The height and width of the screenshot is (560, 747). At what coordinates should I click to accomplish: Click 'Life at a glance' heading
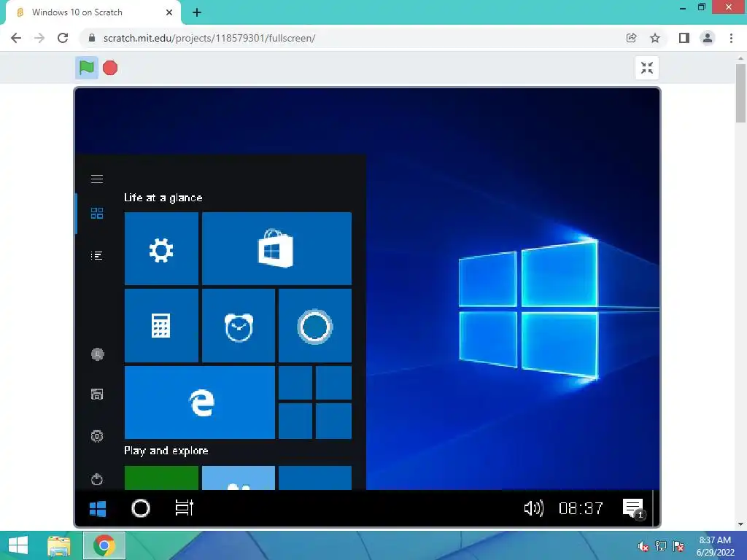pos(163,198)
